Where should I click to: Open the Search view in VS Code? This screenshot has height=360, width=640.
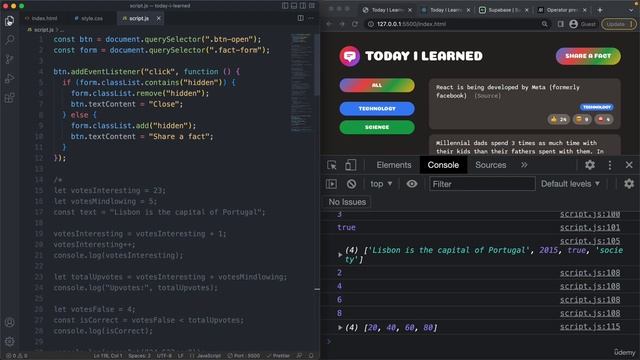click(9, 40)
